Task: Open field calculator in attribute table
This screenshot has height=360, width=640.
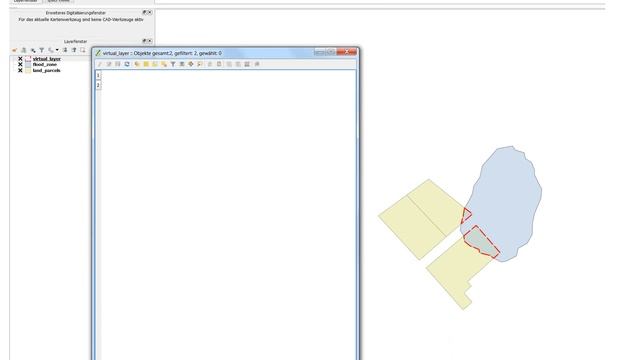Action: point(247,64)
